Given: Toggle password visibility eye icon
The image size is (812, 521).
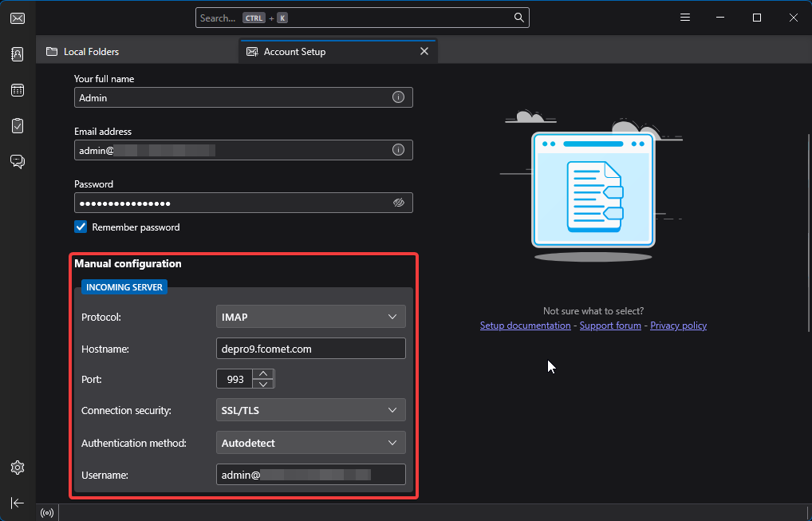Looking at the screenshot, I should point(399,203).
